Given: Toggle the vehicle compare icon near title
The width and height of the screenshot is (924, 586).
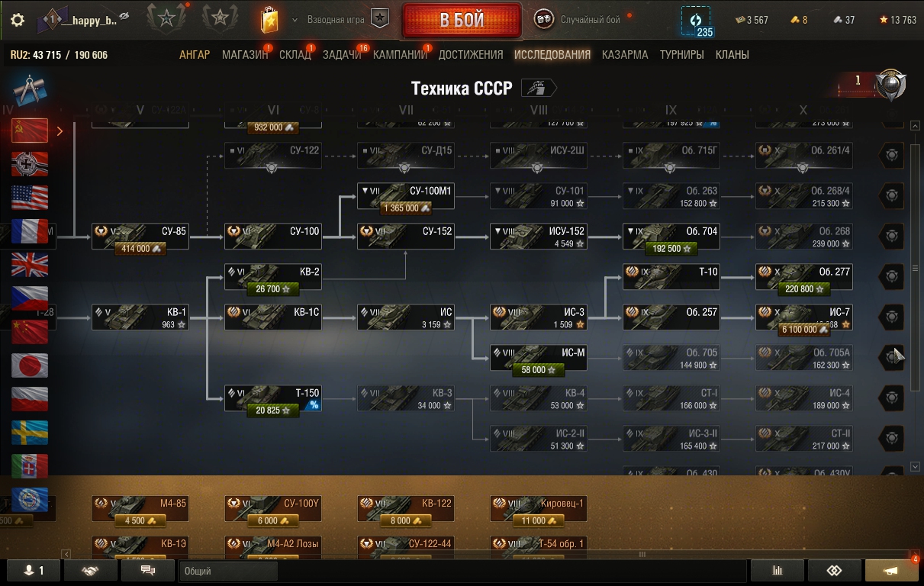Looking at the screenshot, I should point(539,88).
